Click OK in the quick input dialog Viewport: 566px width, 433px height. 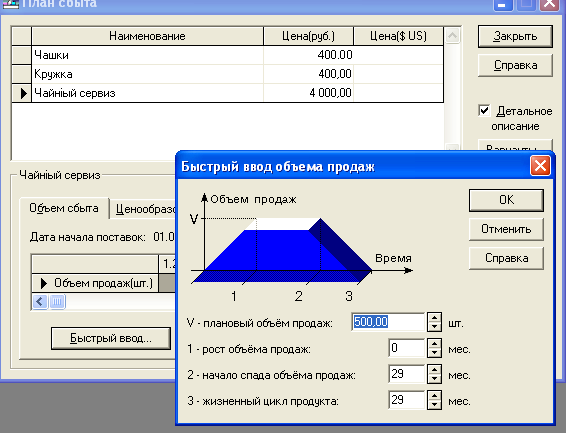click(x=506, y=200)
